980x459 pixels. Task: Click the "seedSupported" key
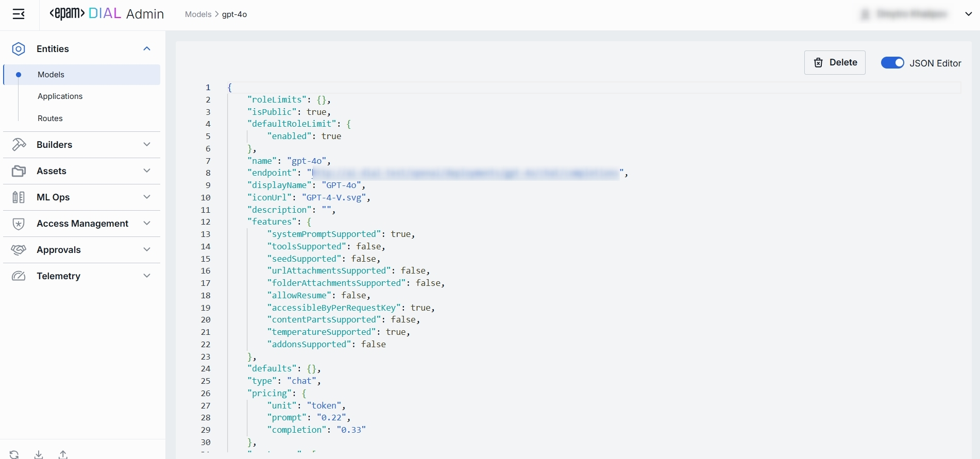(x=304, y=259)
